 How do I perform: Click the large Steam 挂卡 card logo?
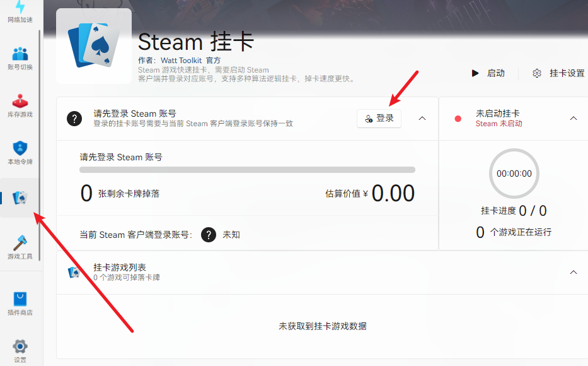coord(94,46)
